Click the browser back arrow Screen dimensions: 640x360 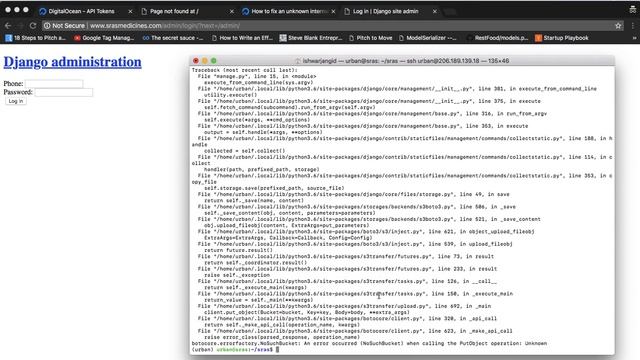8,26
